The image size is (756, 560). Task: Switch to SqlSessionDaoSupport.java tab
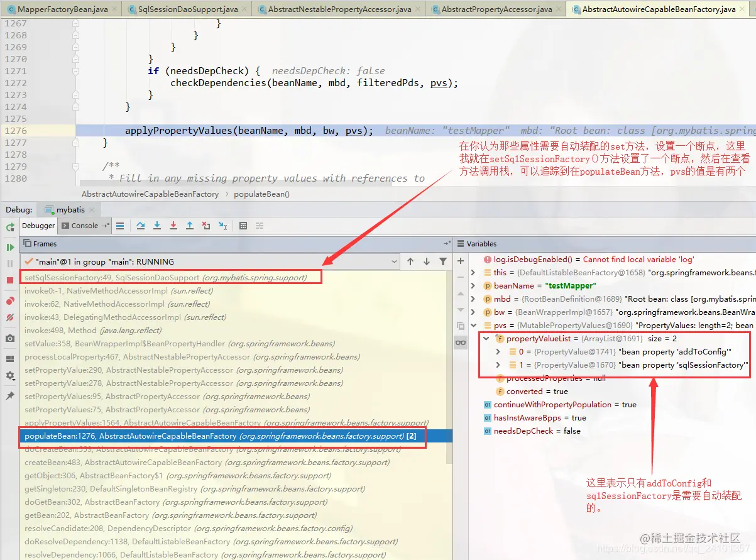click(x=186, y=9)
